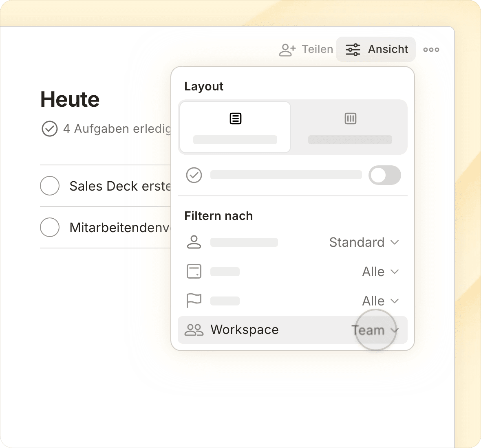The width and height of the screenshot is (481, 448).
Task: Click the Workspace people icon
Action: point(194,330)
